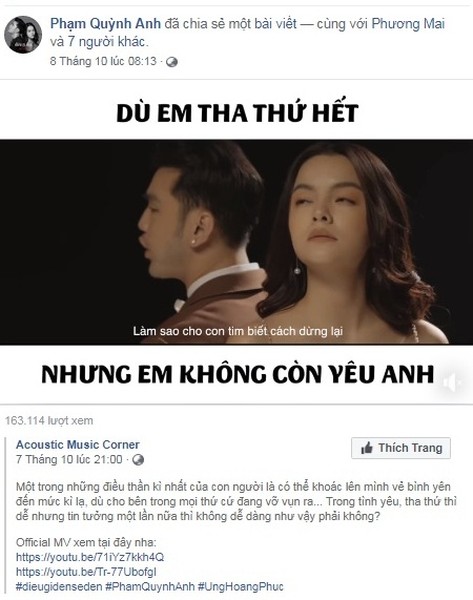Click the #dieugidenseden hashtag

click(59, 587)
